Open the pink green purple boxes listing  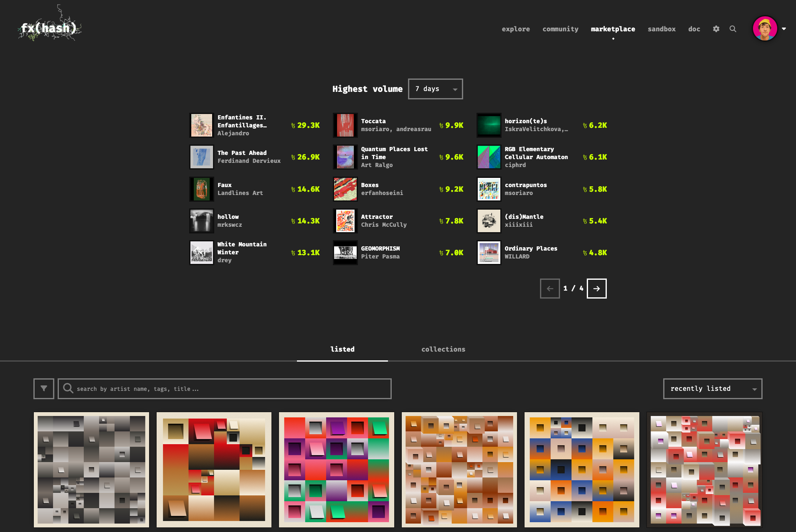(337, 470)
